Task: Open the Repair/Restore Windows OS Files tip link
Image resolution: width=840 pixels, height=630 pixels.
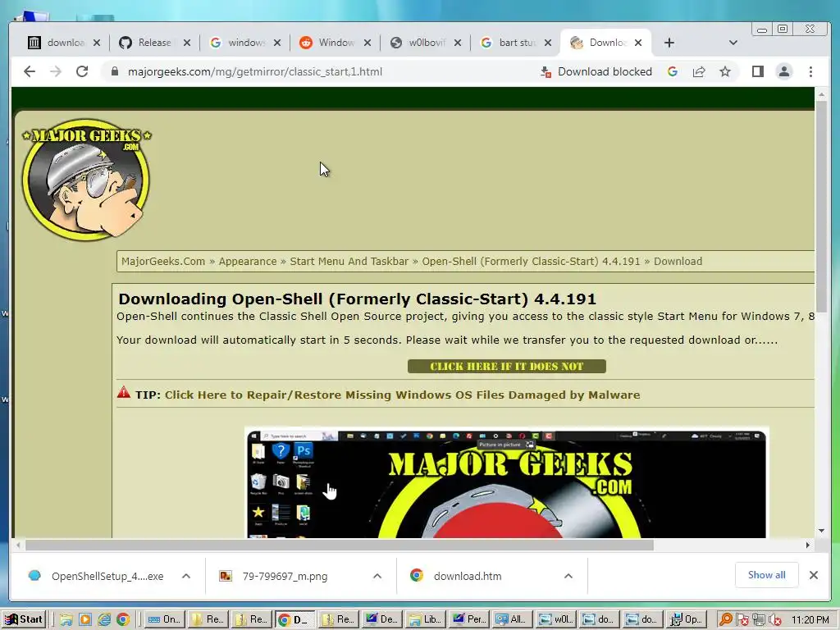Action: tap(402, 395)
